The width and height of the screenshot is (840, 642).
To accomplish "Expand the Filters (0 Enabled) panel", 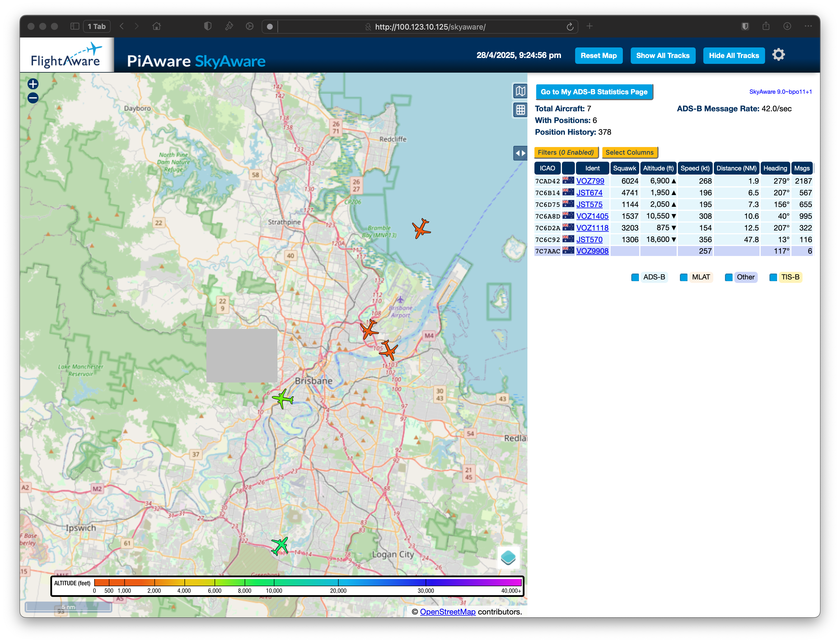I will [566, 153].
